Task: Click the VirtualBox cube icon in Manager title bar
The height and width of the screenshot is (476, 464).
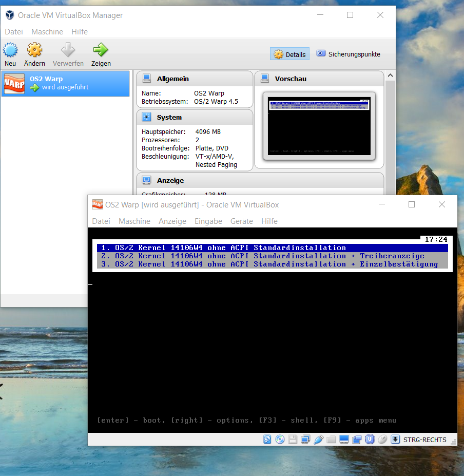Action: 10,15
